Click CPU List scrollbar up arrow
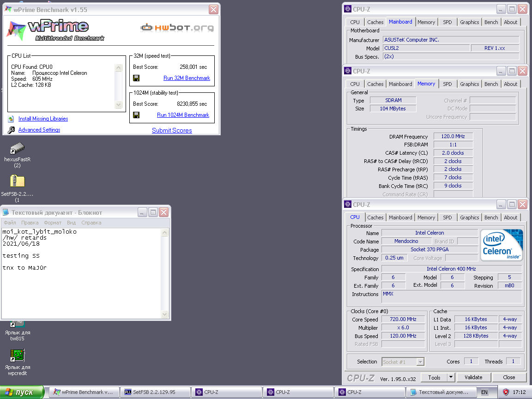Viewport: 532px width, 399px height. coord(118,67)
